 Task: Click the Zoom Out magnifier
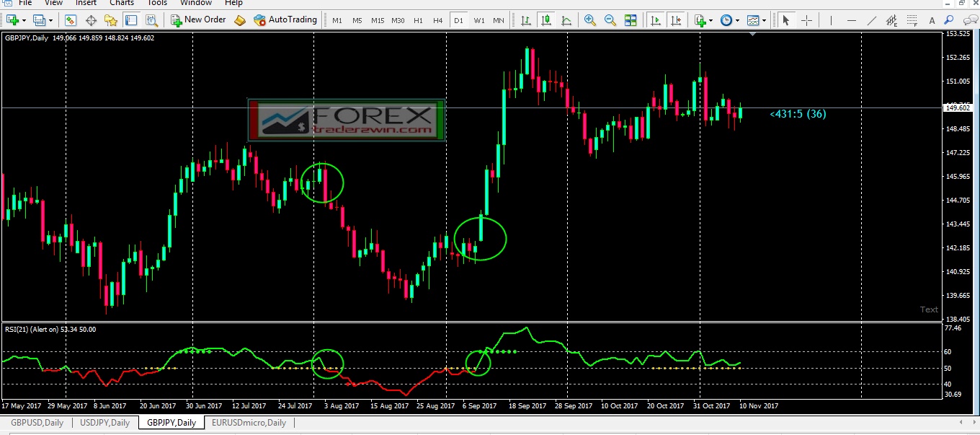pos(610,20)
